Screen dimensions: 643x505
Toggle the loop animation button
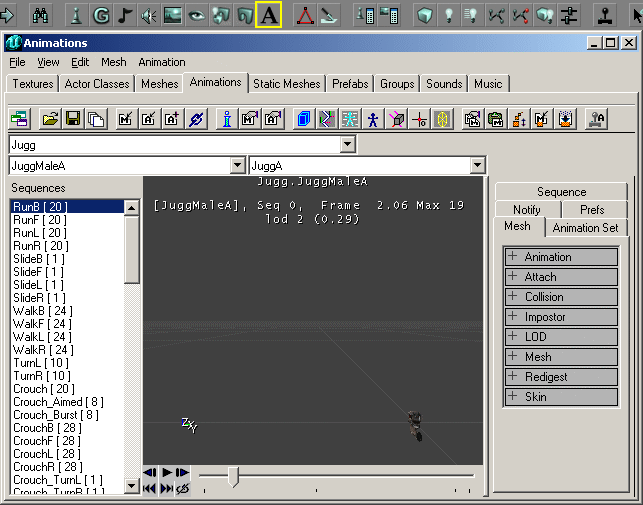182,488
